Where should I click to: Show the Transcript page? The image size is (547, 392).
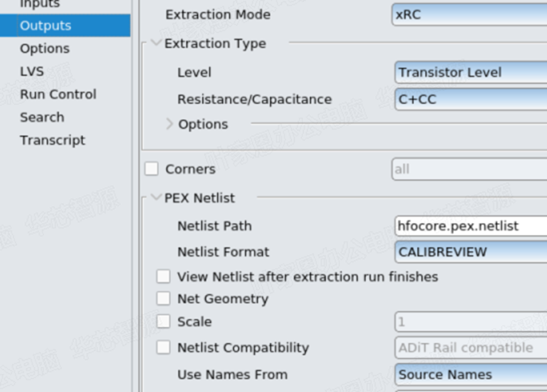[x=52, y=140]
